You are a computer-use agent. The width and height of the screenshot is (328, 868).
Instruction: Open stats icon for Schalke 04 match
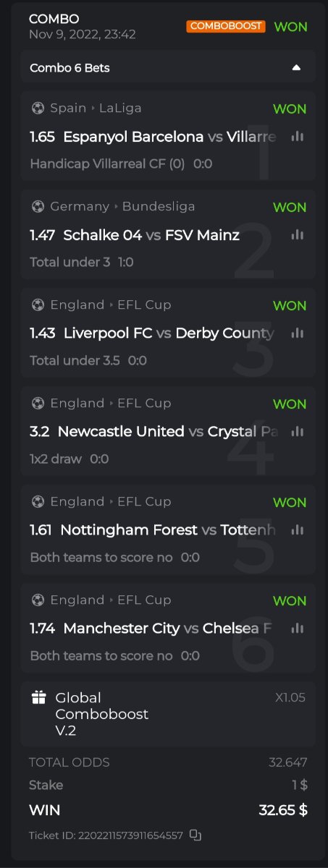297,234
